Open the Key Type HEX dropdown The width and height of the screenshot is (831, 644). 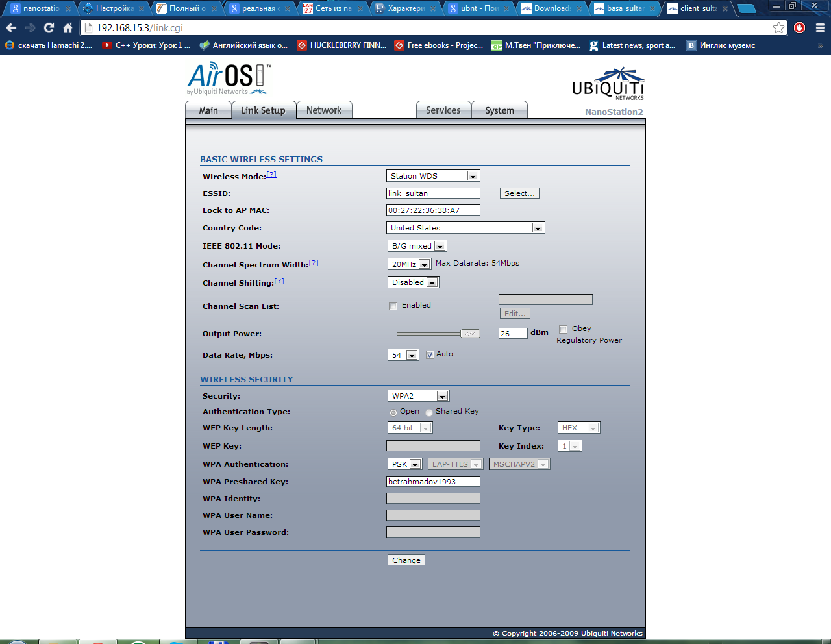point(579,428)
